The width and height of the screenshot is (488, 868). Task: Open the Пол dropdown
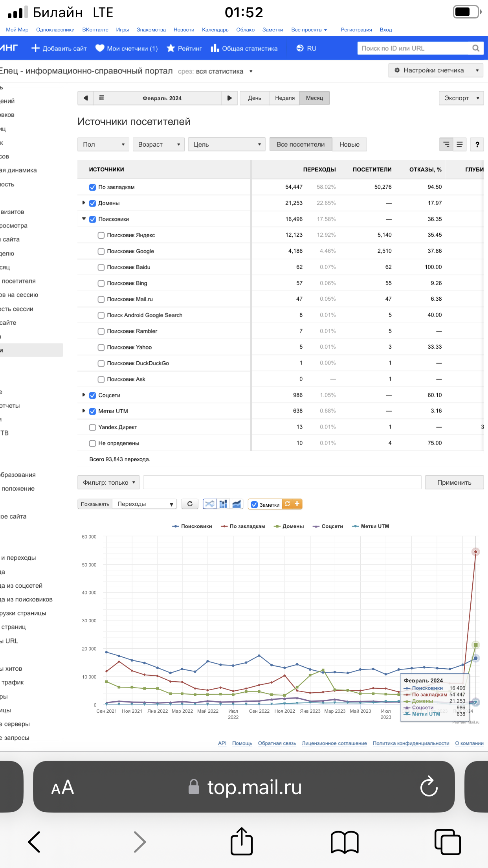[103, 144]
